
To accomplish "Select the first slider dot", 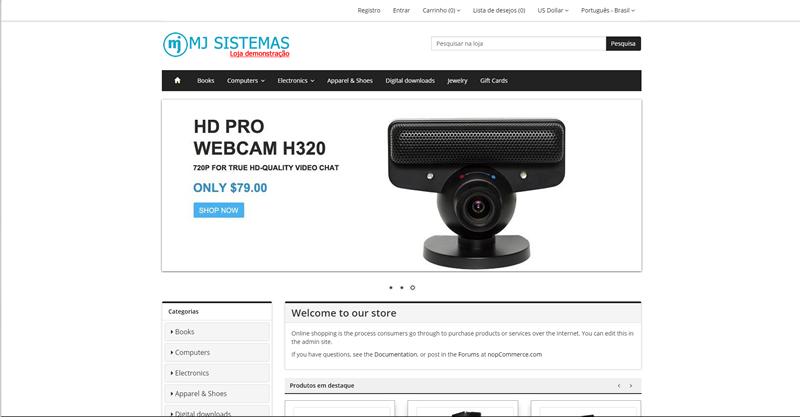I will coord(391,287).
